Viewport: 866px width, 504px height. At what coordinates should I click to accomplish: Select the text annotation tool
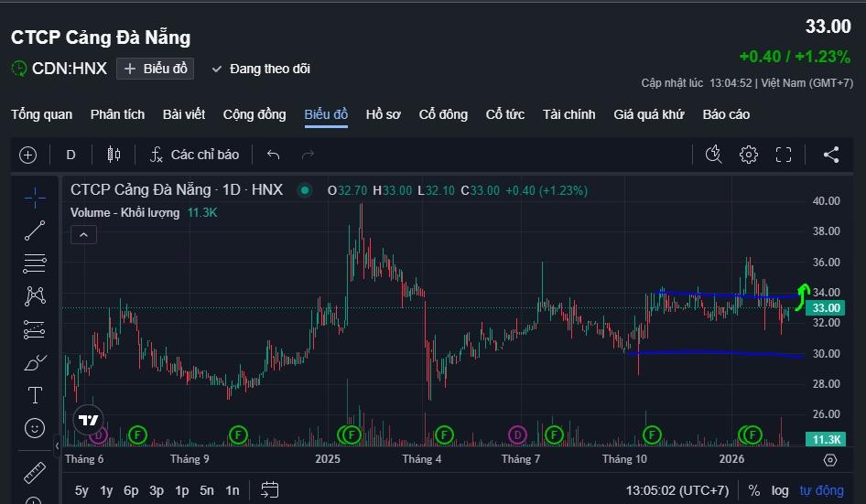coord(35,395)
